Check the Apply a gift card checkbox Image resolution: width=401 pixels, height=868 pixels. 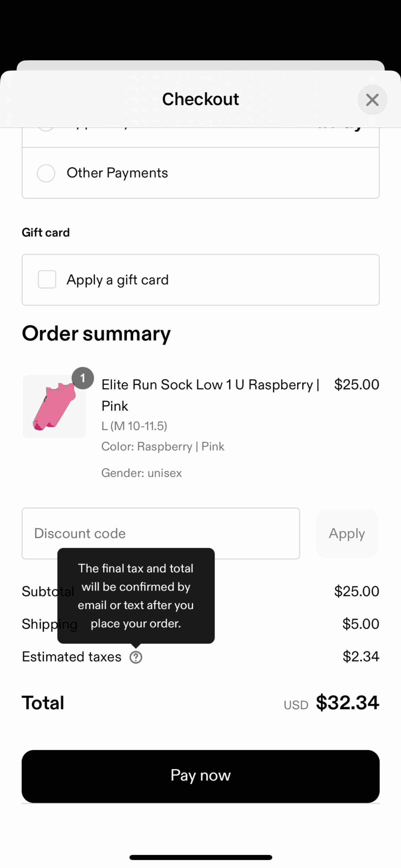[x=47, y=279]
